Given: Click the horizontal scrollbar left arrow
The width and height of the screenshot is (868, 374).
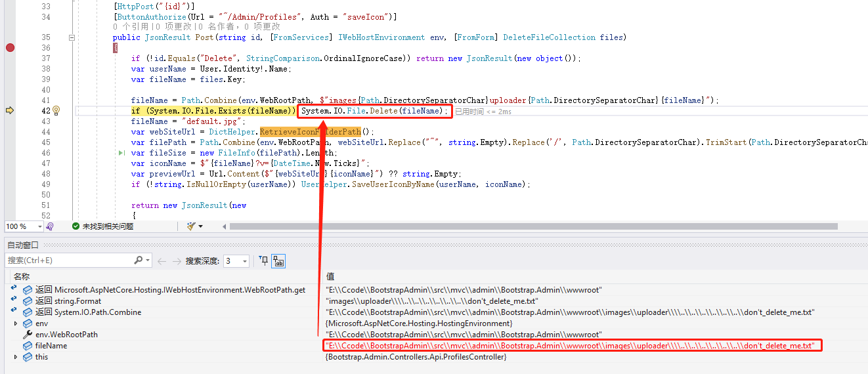Looking at the screenshot, I should [x=225, y=226].
